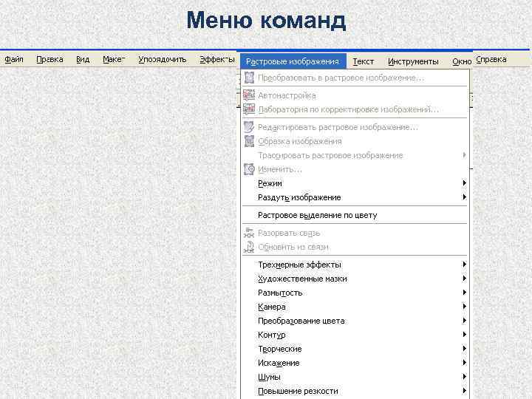The width and height of the screenshot is (532, 399).
Task: Expand the arrow beside Искажение
Action: pyautogui.click(x=464, y=362)
